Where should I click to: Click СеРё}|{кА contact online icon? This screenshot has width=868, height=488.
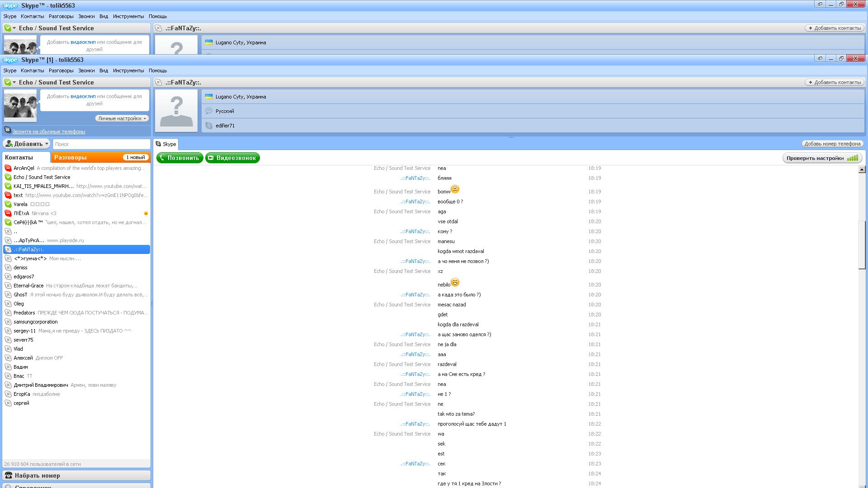point(8,222)
